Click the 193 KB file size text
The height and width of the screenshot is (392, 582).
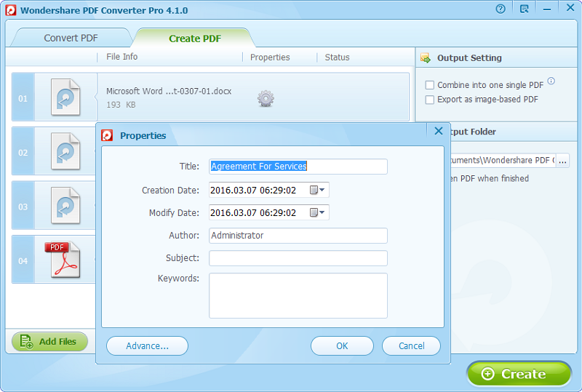(121, 105)
